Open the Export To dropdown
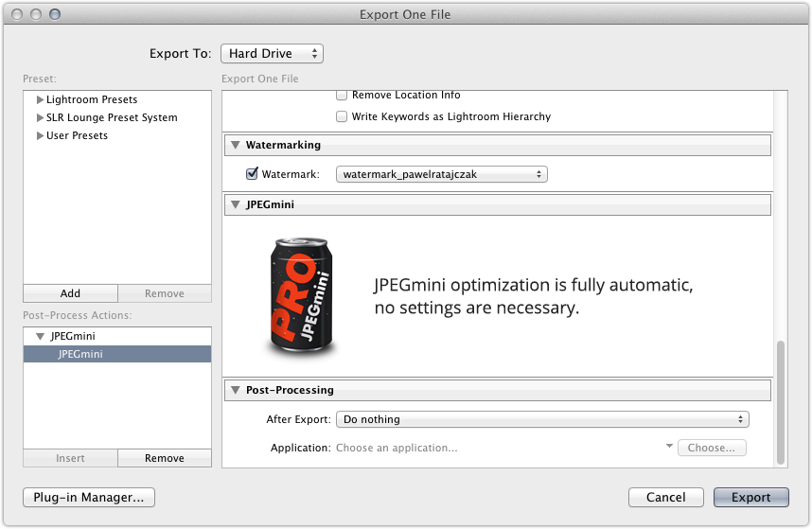This screenshot has height=529, width=812. tap(272, 53)
